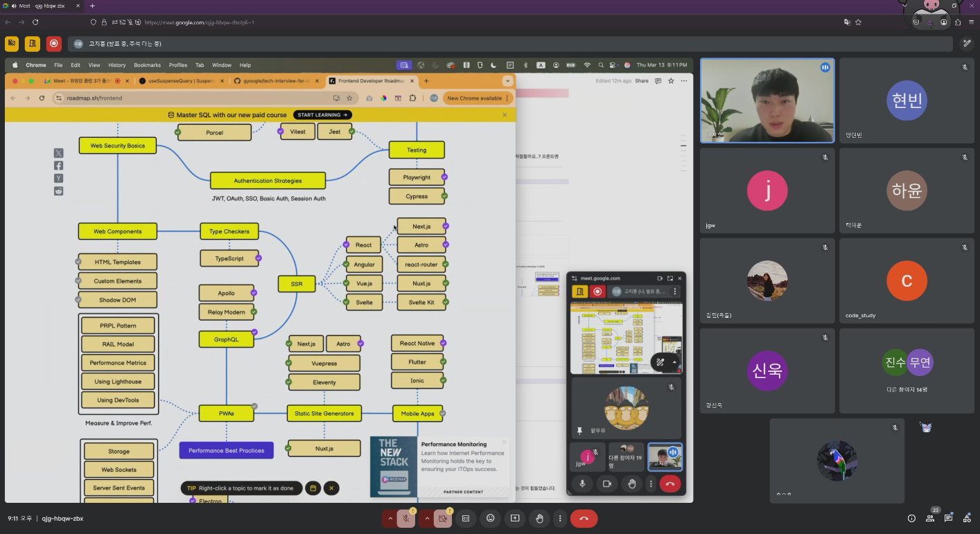Toggle microphone mute in Meet bottom bar

point(406,518)
